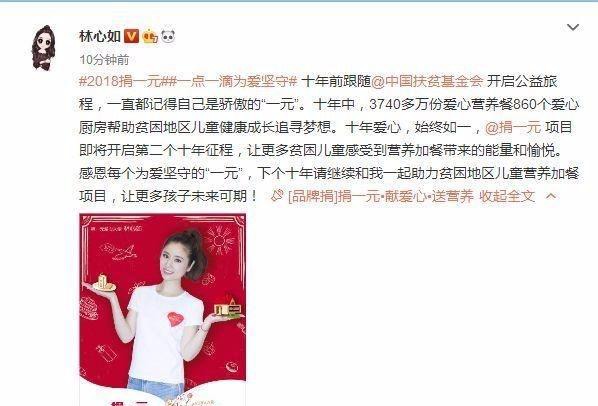Open the post options chevron menu
Viewport: 598px width, 406px height.
click(573, 27)
